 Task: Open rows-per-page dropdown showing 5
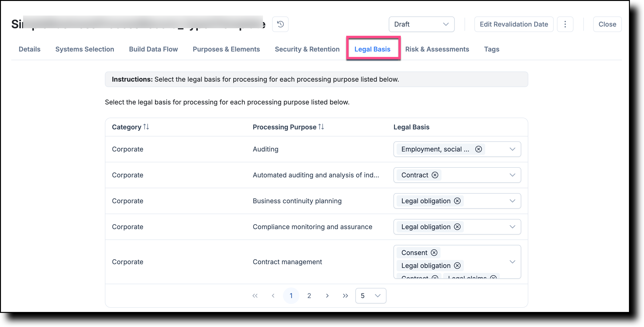(x=371, y=296)
